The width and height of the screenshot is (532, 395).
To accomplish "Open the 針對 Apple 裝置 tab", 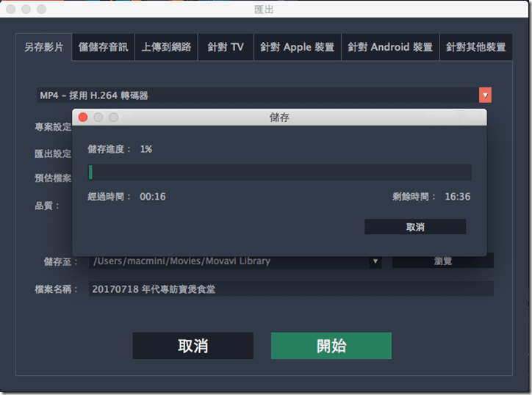I will 297,47.
